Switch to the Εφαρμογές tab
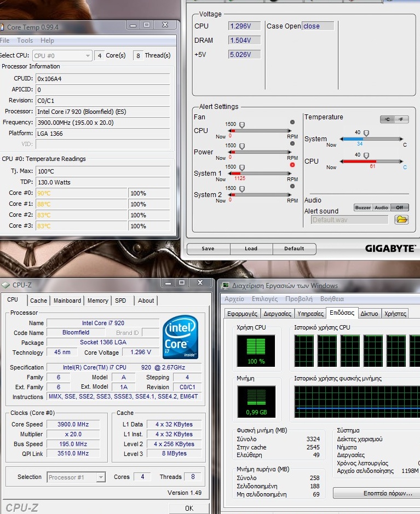Screen dimensions: 420x514 point(242,314)
